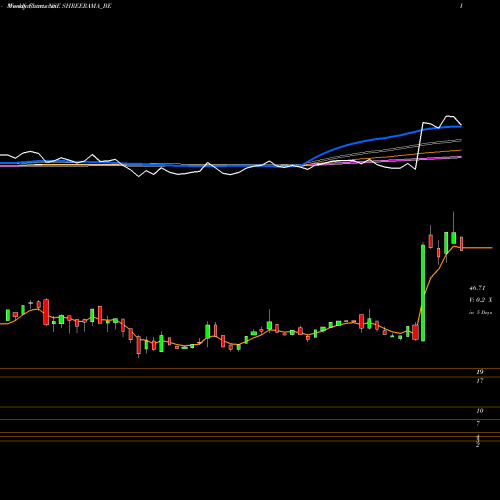Viewport: 500px width, 500px height.
Task: Click the level label 19
Action: coord(480,372)
